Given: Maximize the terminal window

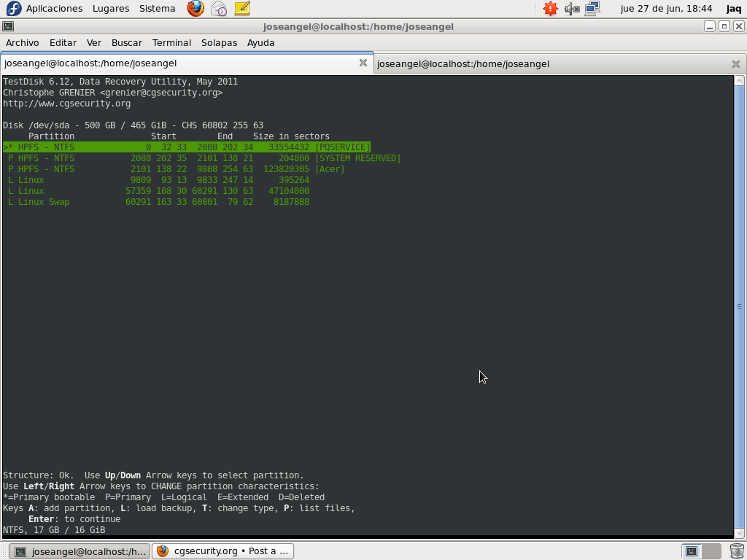Looking at the screenshot, I should (724, 26).
